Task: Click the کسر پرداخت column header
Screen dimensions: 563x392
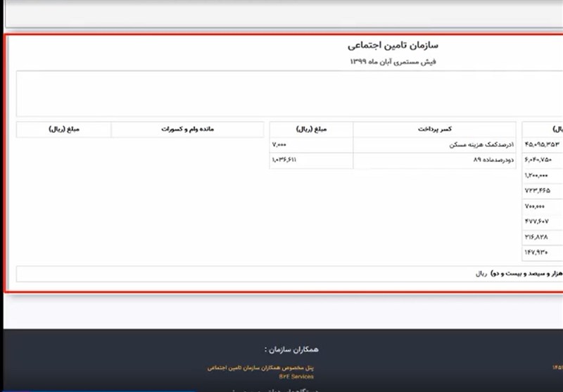Action: pos(434,129)
